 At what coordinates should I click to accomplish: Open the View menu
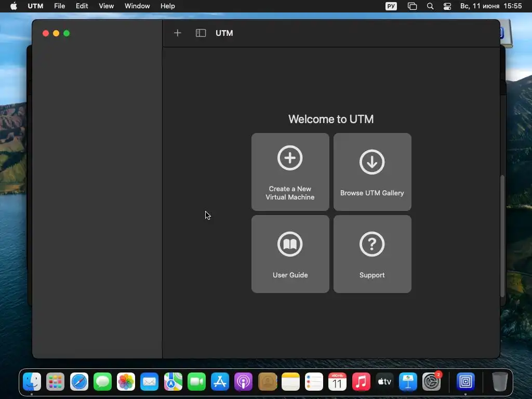[x=106, y=6]
